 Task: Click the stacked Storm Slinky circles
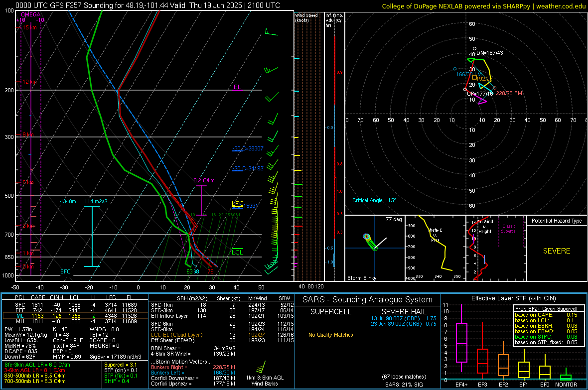click(x=370, y=242)
